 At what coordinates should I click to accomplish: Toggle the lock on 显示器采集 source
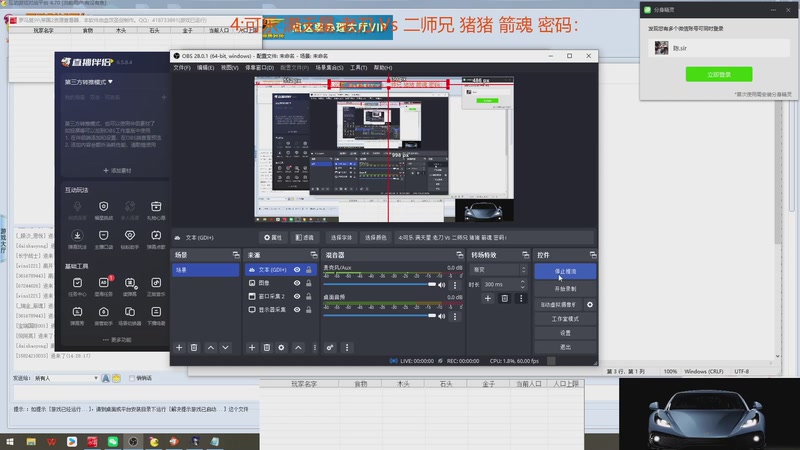[x=309, y=310]
